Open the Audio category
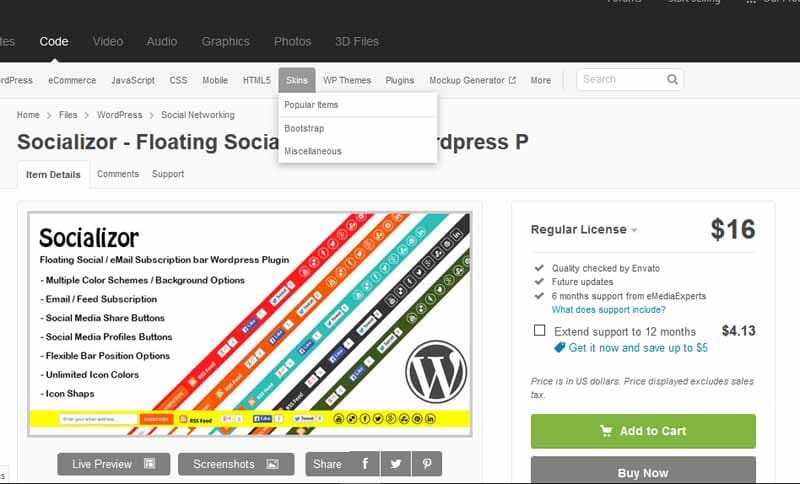 [x=162, y=41]
